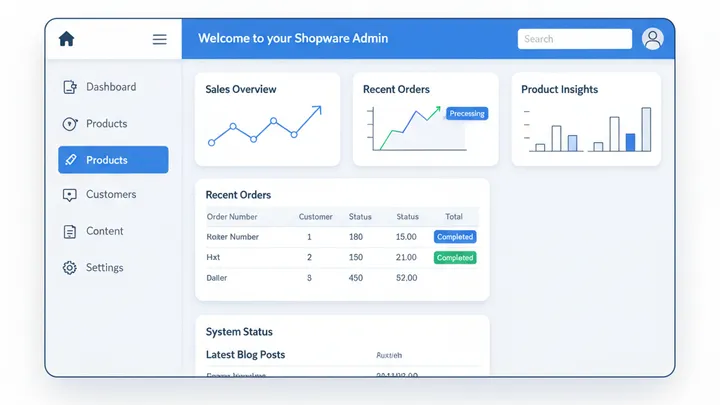Click the blue Completed status badge

coord(455,237)
